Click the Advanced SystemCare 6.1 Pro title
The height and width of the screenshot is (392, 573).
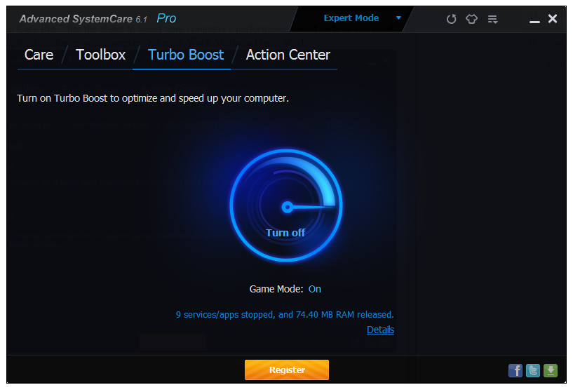[x=97, y=19]
